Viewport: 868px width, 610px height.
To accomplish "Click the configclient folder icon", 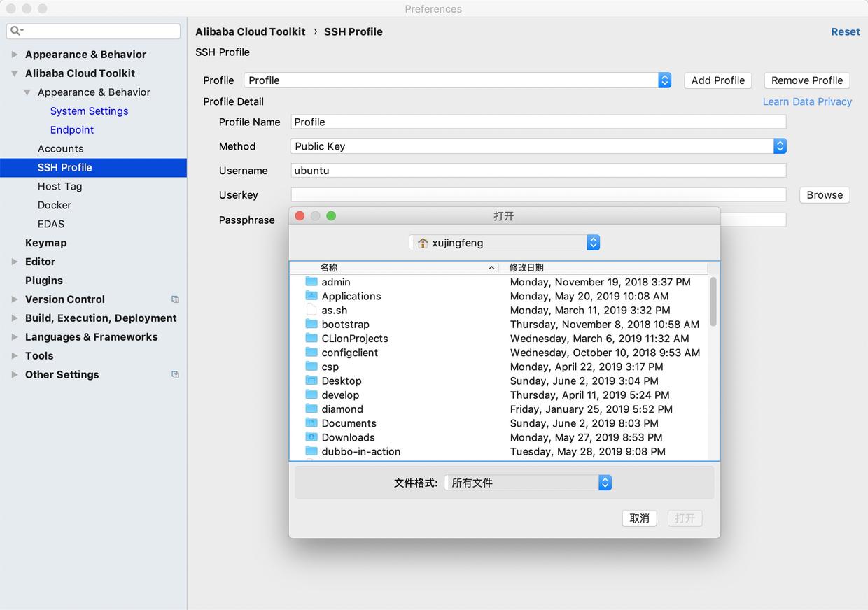I will pos(311,353).
